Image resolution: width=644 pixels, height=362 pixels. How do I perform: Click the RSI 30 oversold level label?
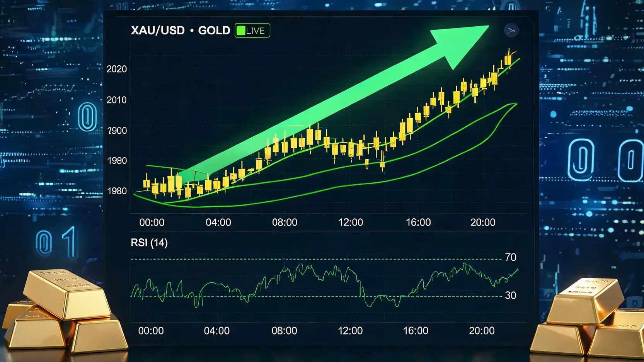pos(511,296)
